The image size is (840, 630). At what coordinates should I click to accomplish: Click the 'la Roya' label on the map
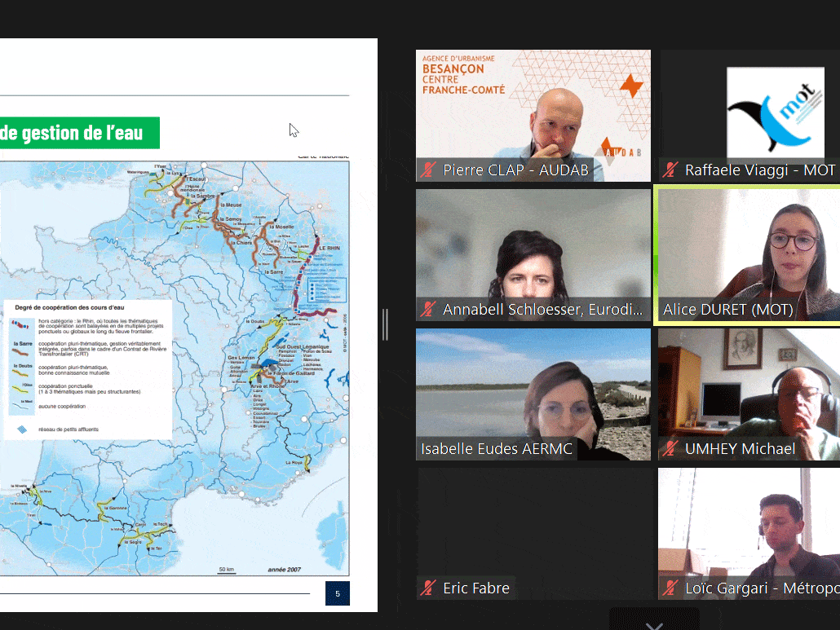pos(294,462)
